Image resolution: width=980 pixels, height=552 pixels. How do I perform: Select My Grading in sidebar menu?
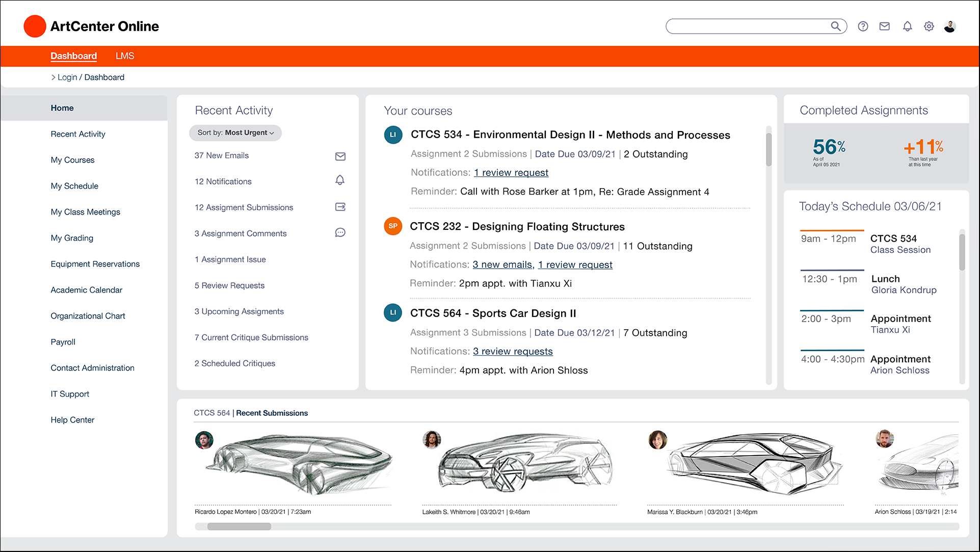[72, 238]
